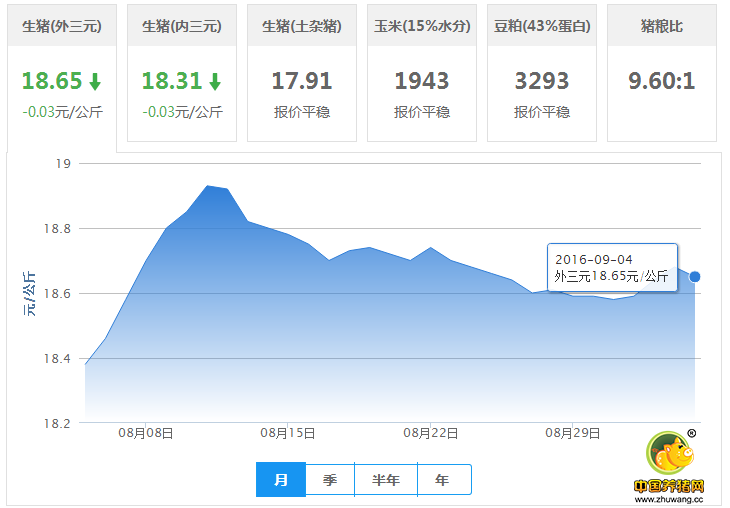Click the 08月15日 date label
The image size is (730, 508).
288,433
